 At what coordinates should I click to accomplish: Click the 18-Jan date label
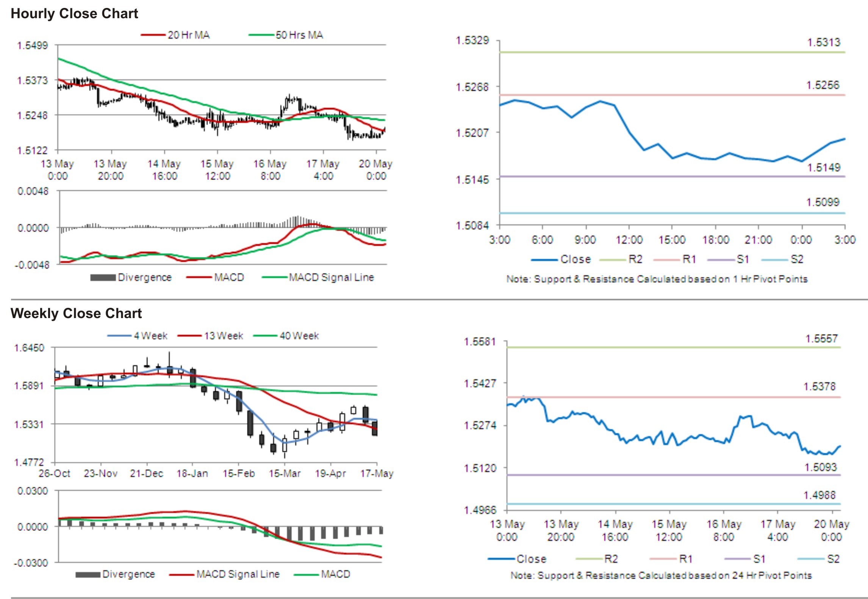click(192, 474)
